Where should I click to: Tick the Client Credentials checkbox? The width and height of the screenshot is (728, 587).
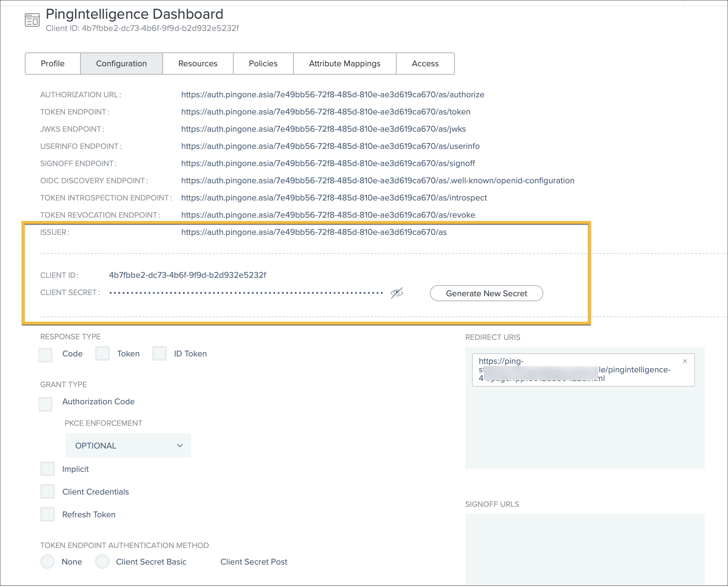pos(48,491)
